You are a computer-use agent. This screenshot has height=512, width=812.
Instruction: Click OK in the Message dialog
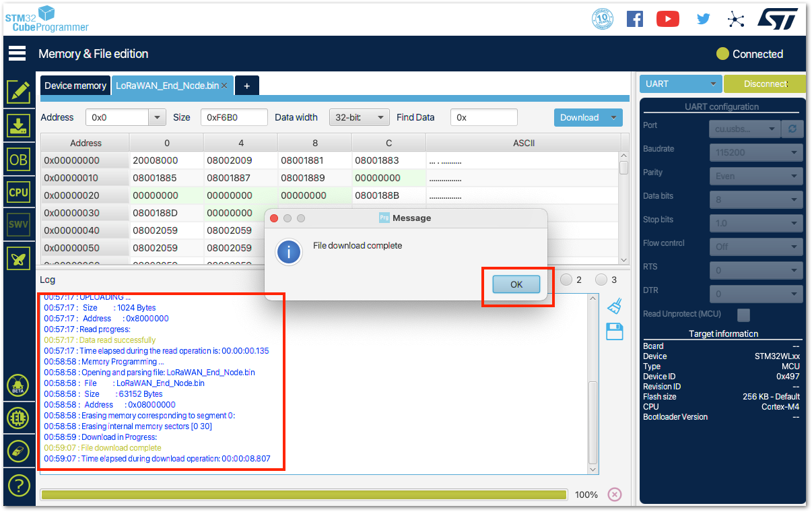516,284
